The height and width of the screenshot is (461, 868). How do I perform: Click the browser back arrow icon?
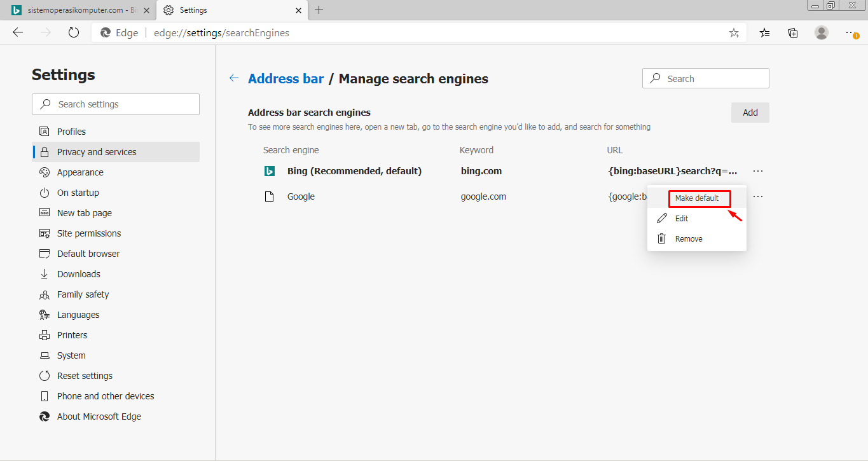click(18, 32)
